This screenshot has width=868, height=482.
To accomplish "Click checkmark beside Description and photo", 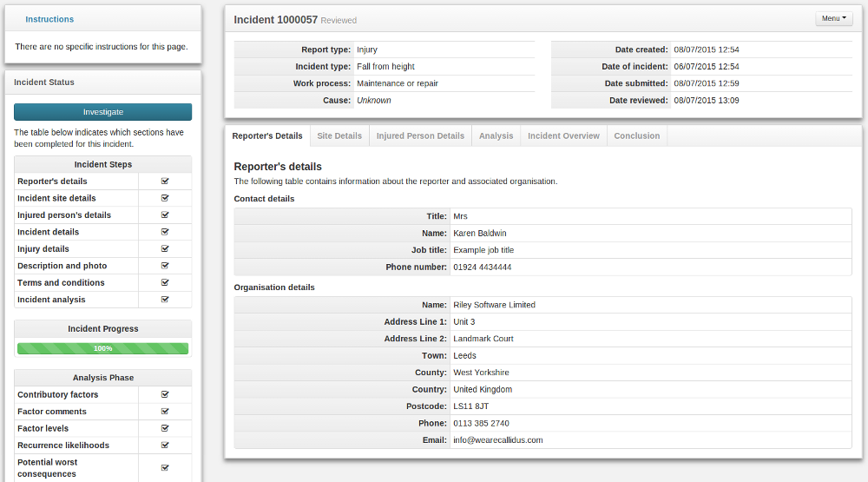I will pyautogui.click(x=165, y=266).
